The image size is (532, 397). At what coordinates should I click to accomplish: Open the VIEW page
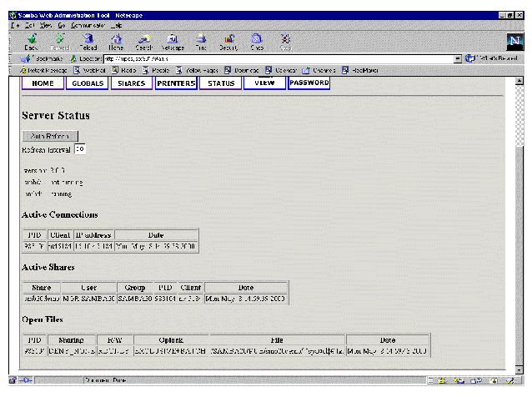[x=264, y=83]
